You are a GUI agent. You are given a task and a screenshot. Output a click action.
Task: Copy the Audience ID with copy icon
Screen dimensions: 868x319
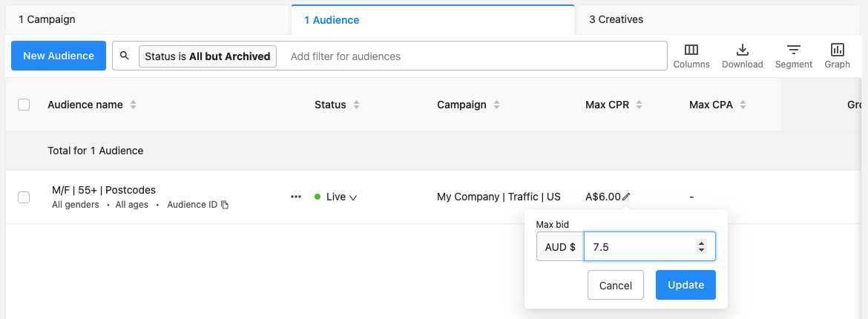click(225, 205)
